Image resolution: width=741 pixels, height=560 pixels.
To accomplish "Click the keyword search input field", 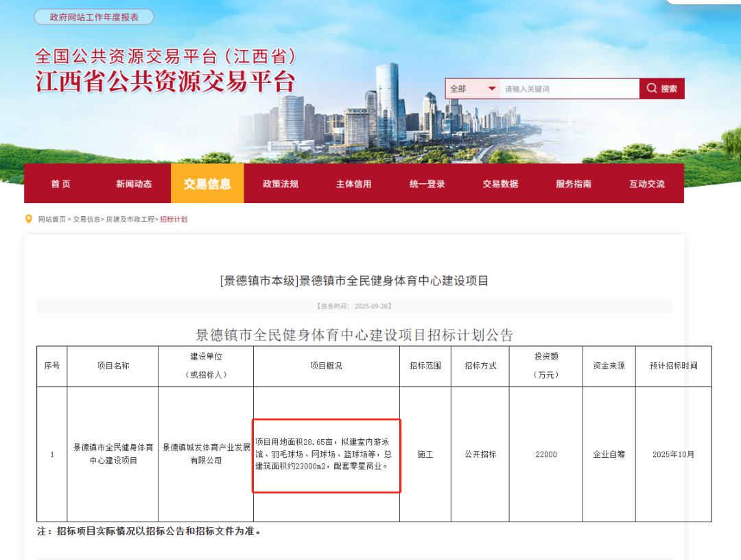I will pos(569,89).
